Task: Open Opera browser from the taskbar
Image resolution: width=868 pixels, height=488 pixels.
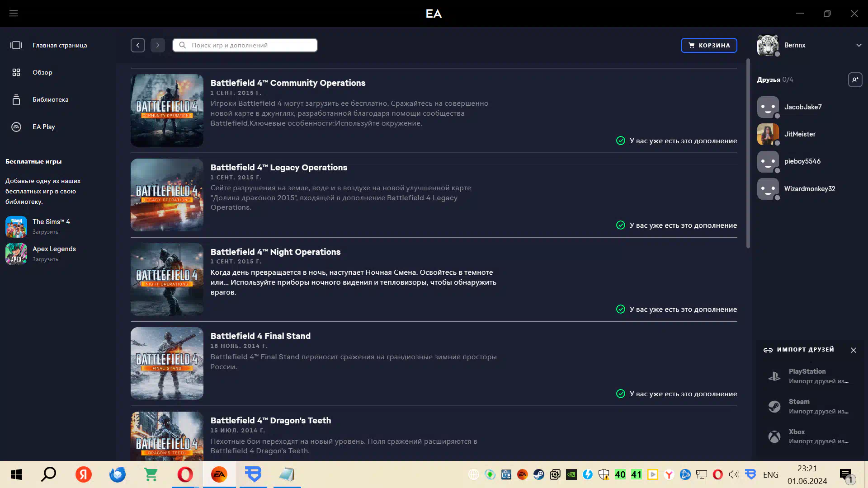Action: pyautogui.click(x=185, y=474)
